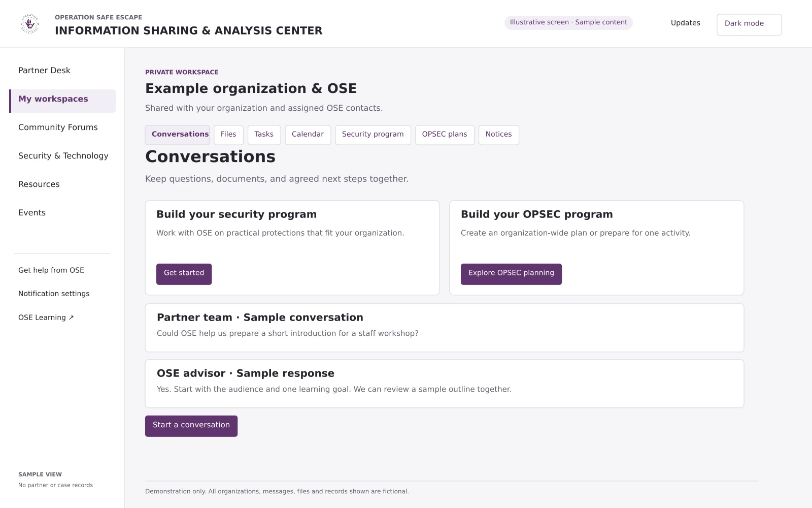Click the Operation Safe Escape logo
The height and width of the screenshot is (508, 812).
[x=30, y=24]
